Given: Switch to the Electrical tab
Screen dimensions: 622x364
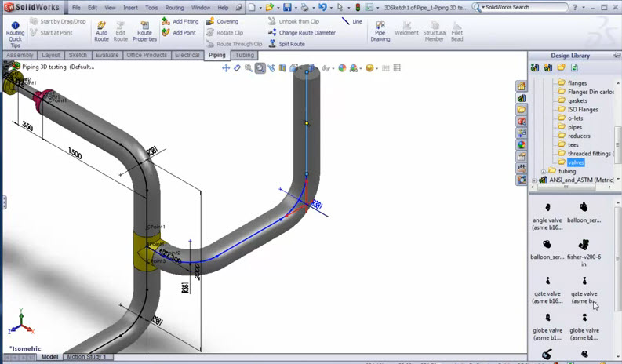Looking at the screenshot, I should [187, 55].
